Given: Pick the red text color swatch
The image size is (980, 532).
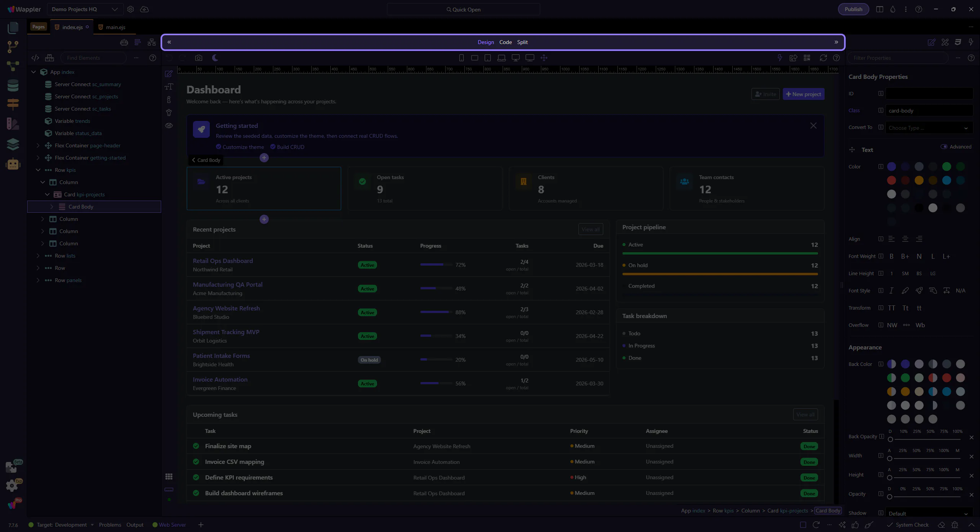Looking at the screenshot, I should [x=891, y=180].
